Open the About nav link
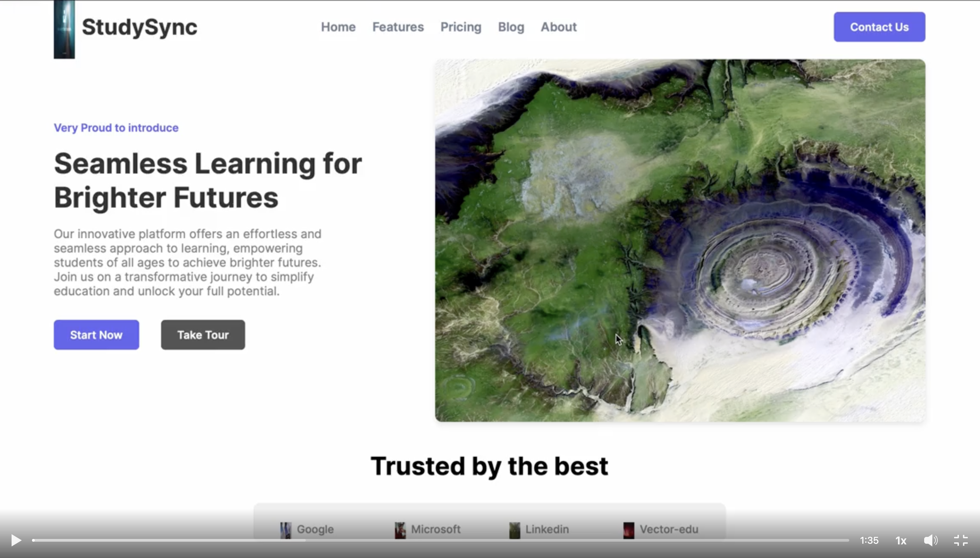Screen dimensions: 980x558 tap(558, 27)
